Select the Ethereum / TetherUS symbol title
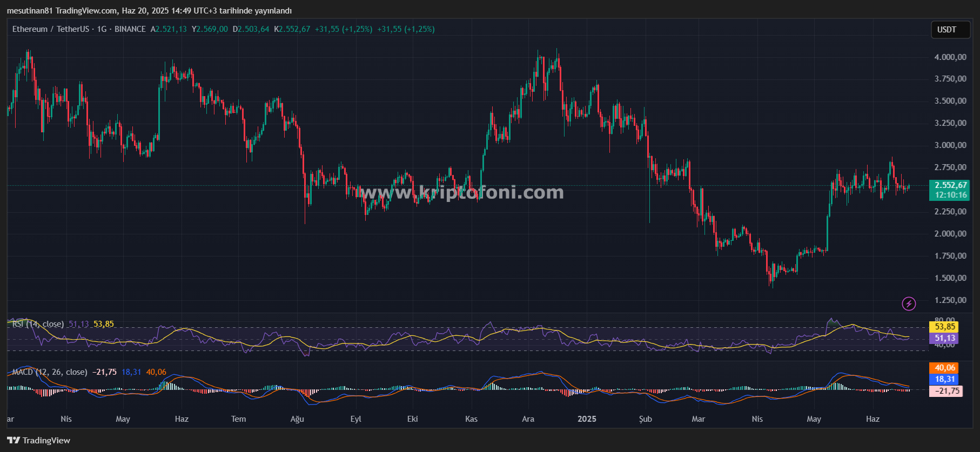The width and height of the screenshot is (980, 452). pyautogui.click(x=51, y=29)
